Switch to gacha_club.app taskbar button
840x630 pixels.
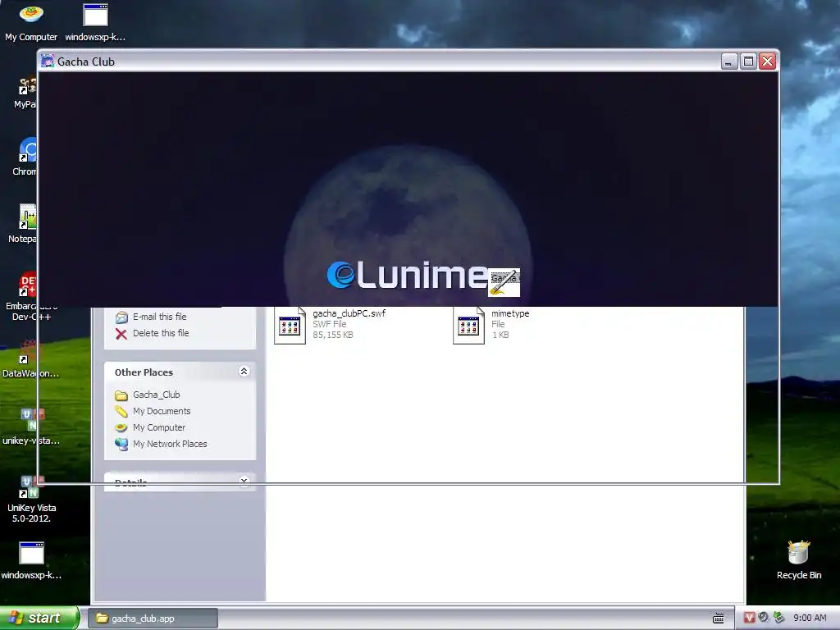pos(153,619)
